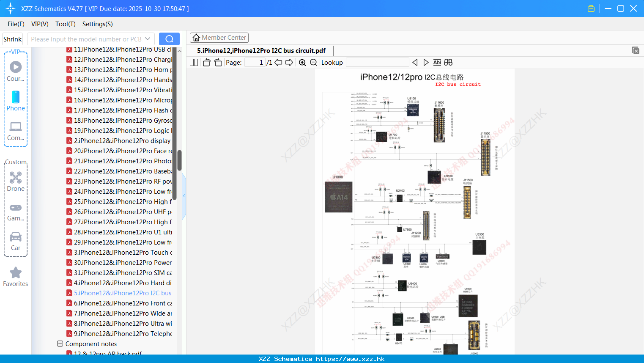Rotate page counterclockwise
This screenshot has height=363, width=644.
(206, 63)
